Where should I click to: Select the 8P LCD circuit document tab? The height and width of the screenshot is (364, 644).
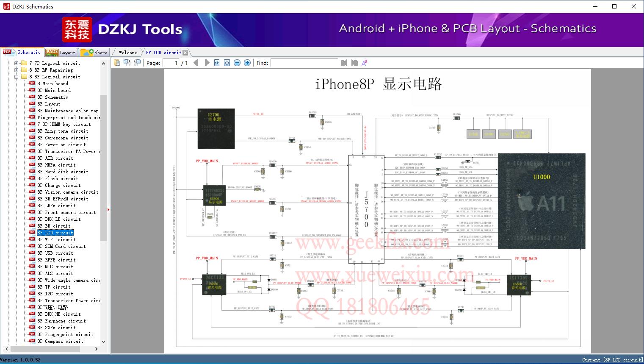point(163,53)
